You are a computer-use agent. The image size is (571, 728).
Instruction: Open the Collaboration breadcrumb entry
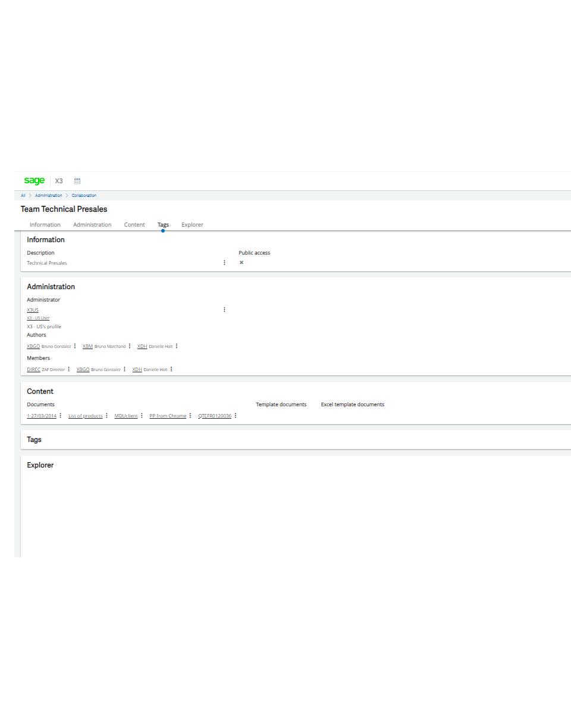(x=84, y=195)
